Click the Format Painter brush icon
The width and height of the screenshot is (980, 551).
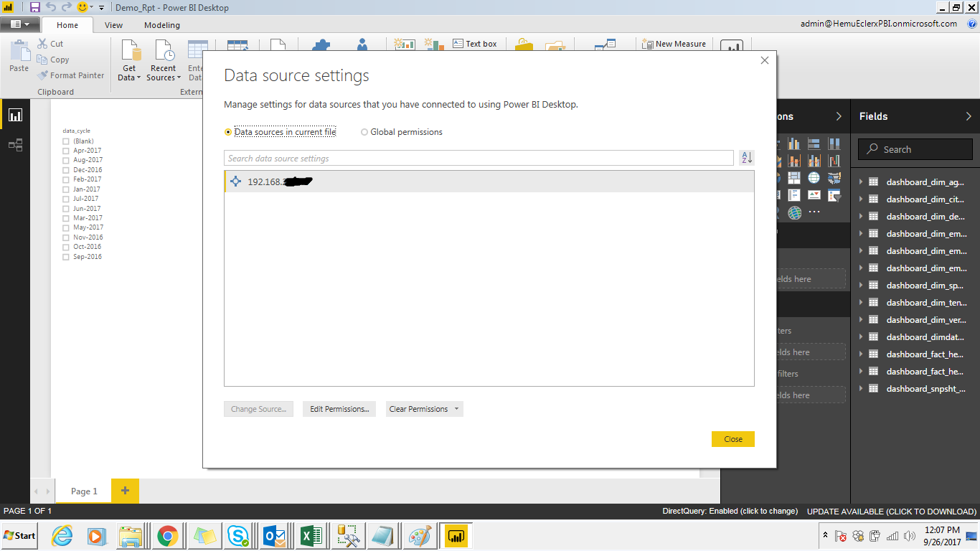(43, 75)
